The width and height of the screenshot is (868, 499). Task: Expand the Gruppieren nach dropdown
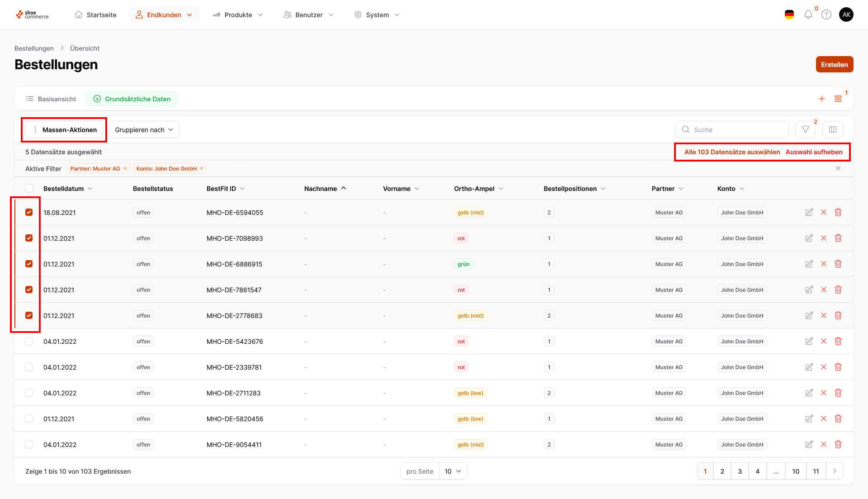[144, 130]
